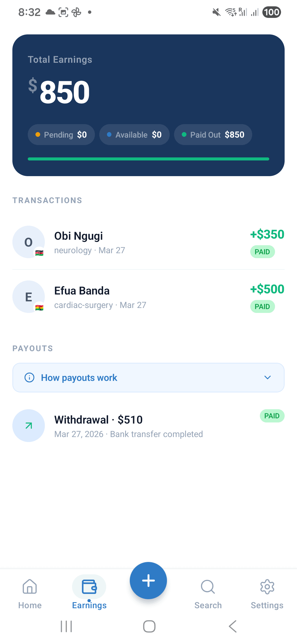
Task: Tap the payouts info icon
Action: coord(29,378)
